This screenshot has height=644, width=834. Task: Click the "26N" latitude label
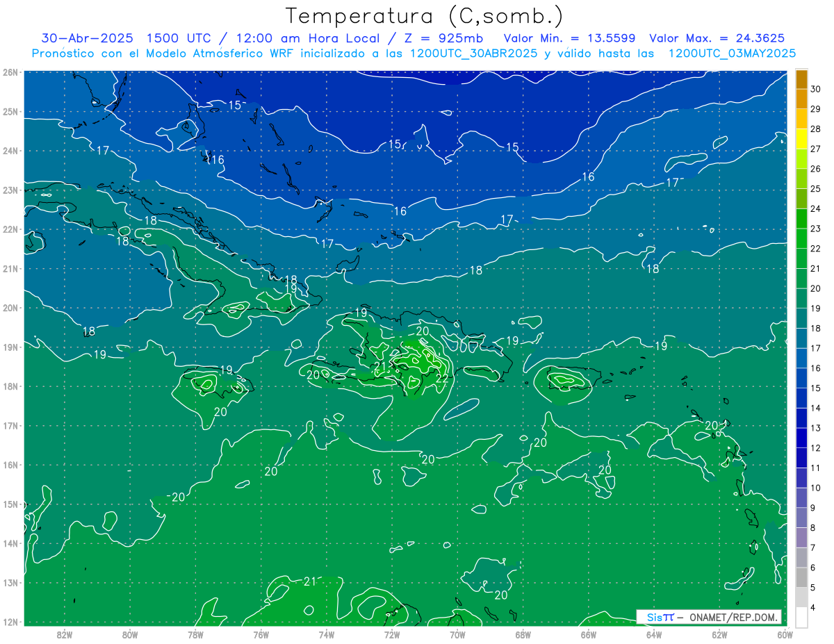10,72
